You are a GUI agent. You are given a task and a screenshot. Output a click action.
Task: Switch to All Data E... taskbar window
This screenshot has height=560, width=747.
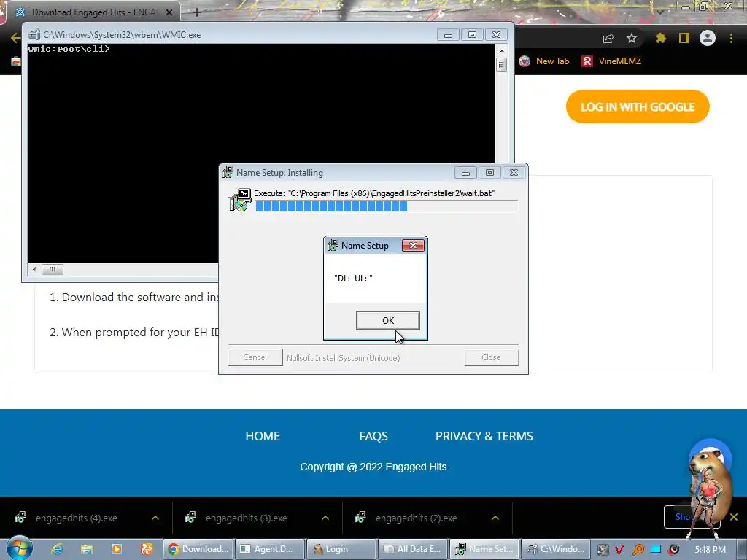click(x=413, y=549)
